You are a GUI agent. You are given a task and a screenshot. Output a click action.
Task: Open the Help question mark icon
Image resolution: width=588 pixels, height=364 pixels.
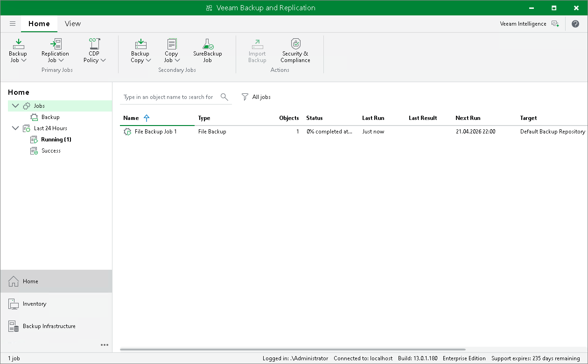coord(575,24)
